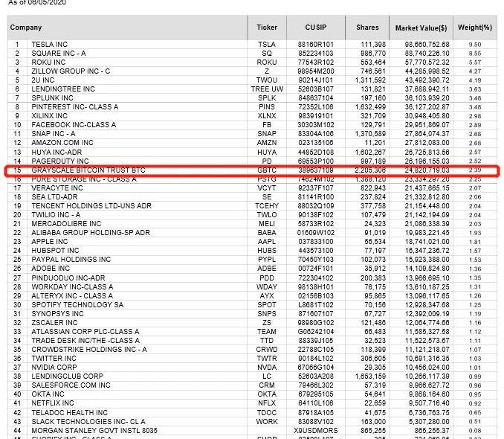Select OKTA INC company name
This screenshot has height=439, width=504.
(x=48, y=394)
